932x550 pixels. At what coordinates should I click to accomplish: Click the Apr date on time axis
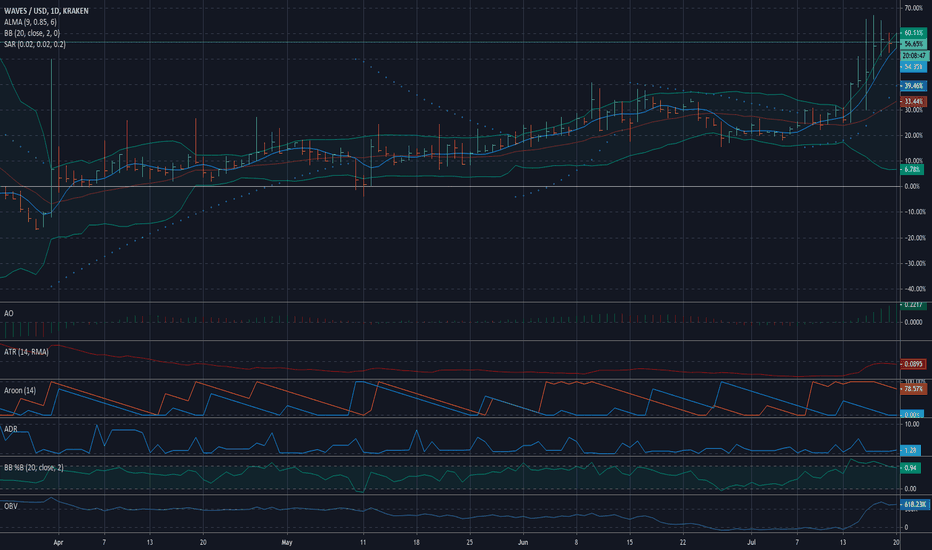[58, 542]
